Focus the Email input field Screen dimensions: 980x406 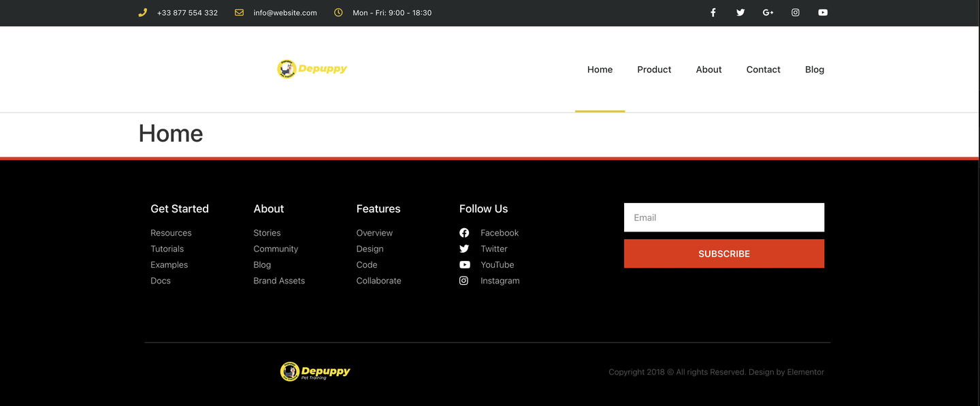coord(724,217)
